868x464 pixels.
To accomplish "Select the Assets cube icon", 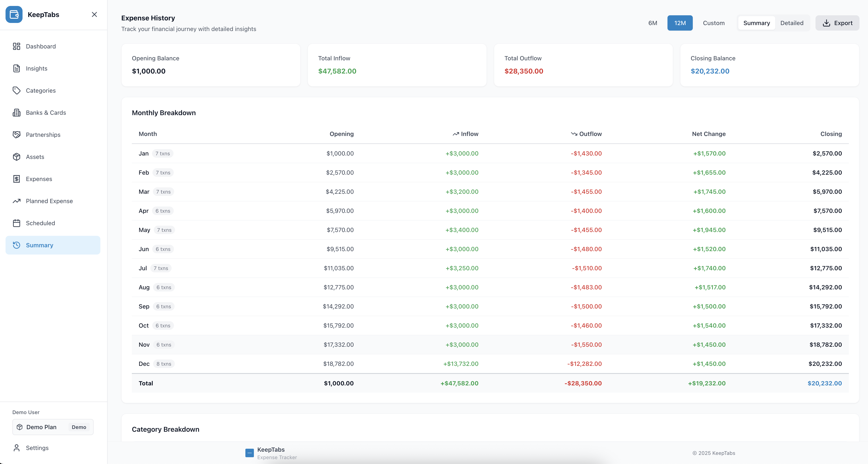I will [x=17, y=157].
